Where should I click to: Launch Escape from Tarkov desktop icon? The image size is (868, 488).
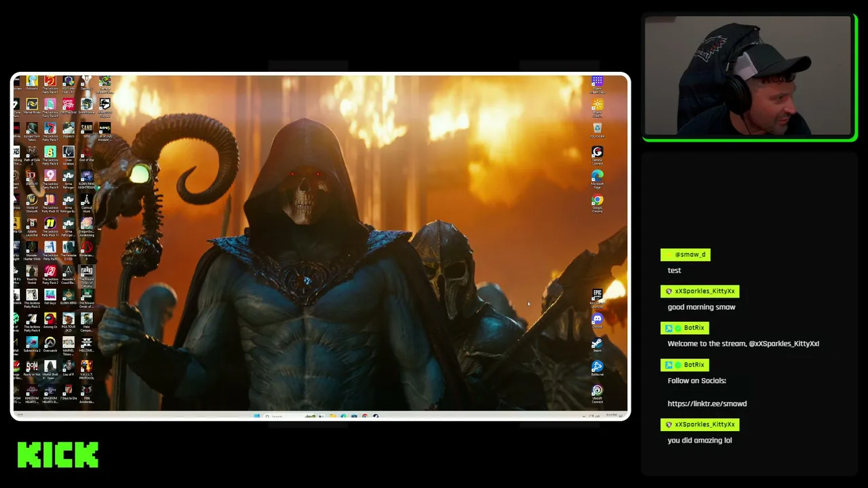[32, 130]
